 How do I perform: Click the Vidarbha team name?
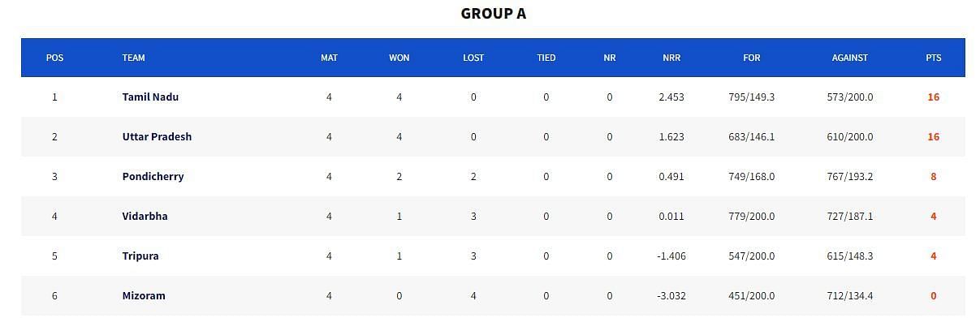145,216
